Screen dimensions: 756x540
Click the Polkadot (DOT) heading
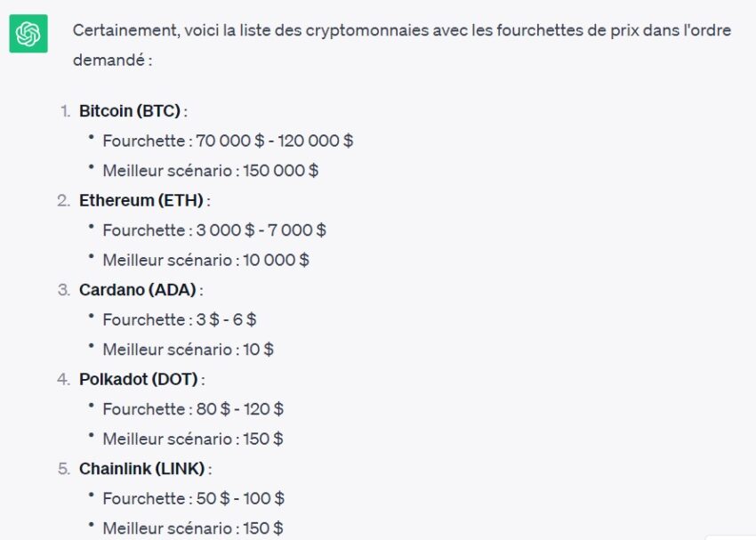tap(139, 380)
